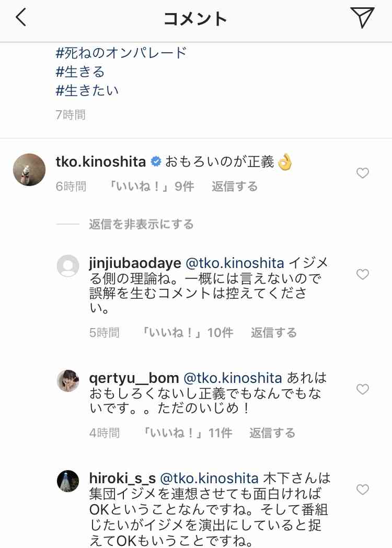Like tko.kinoshita's comment with the heart
Viewport: 392px width, 548px height.
pyautogui.click(x=363, y=173)
